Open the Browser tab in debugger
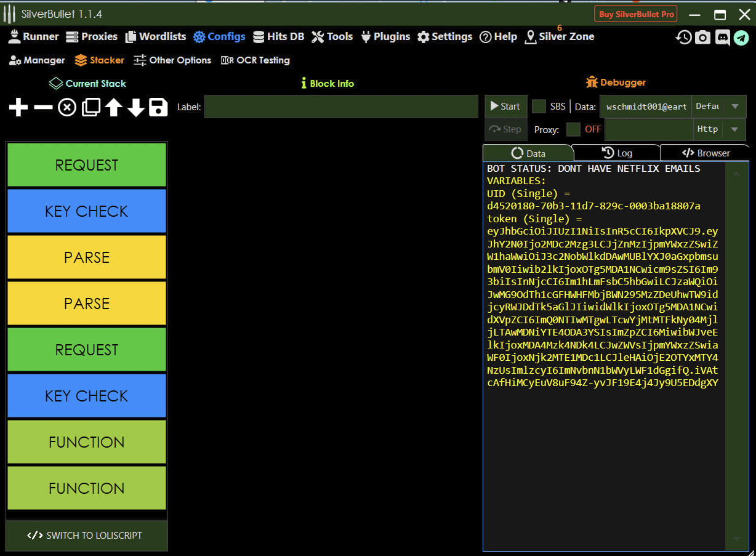This screenshot has height=556, width=756. (706, 153)
